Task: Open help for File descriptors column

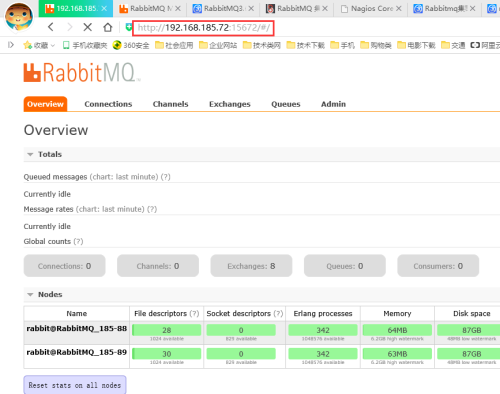Action: click(x=194, y=313)
